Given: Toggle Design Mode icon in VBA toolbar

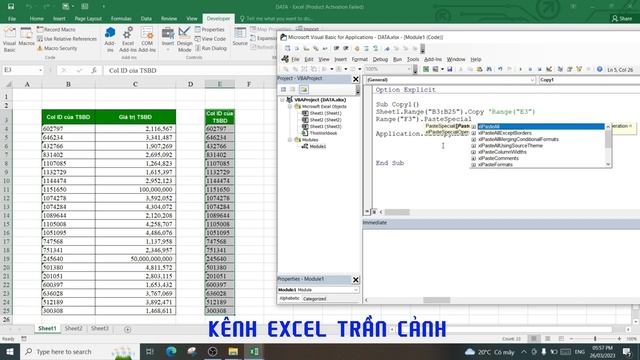Looking at the screenshot, I should coord(549,69).
